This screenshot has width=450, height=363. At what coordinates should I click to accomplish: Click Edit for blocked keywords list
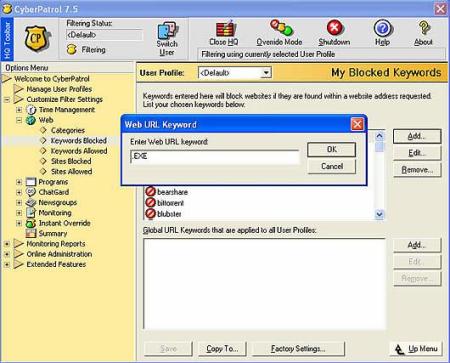(x=417, y=153)
